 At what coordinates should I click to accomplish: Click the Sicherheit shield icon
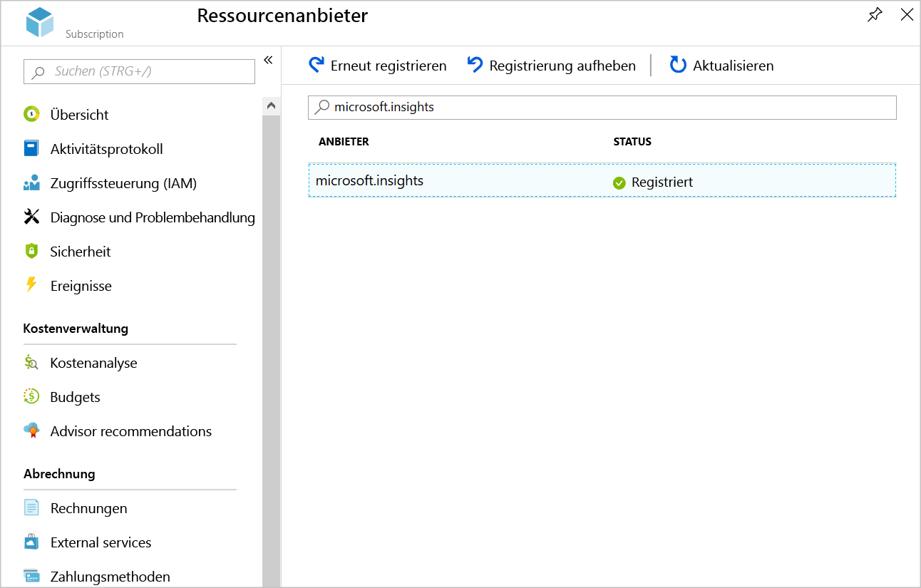pyautogui.click(x=31, y=251)
